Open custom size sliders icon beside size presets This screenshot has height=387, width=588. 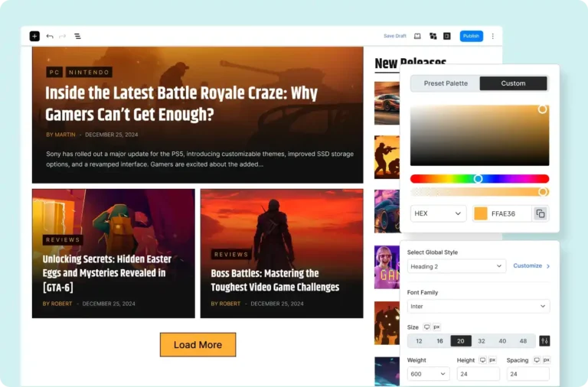pos(544,341)
